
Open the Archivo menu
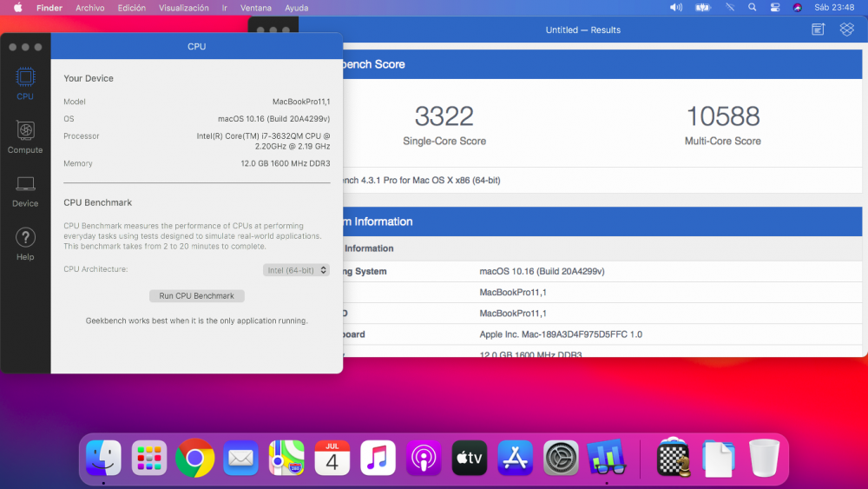(89, 8)
